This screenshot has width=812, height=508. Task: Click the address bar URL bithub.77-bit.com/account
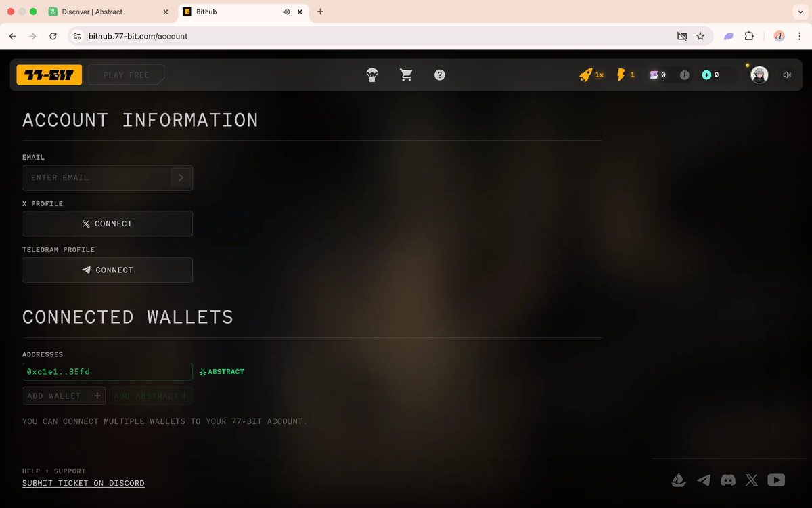(x=138, y=36)
